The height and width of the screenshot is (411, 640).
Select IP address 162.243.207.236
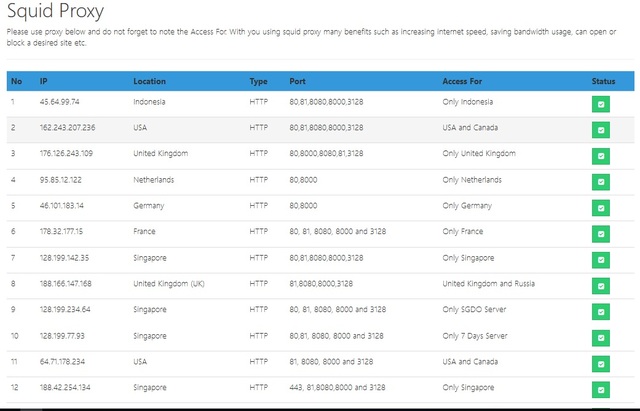point(67,127)
